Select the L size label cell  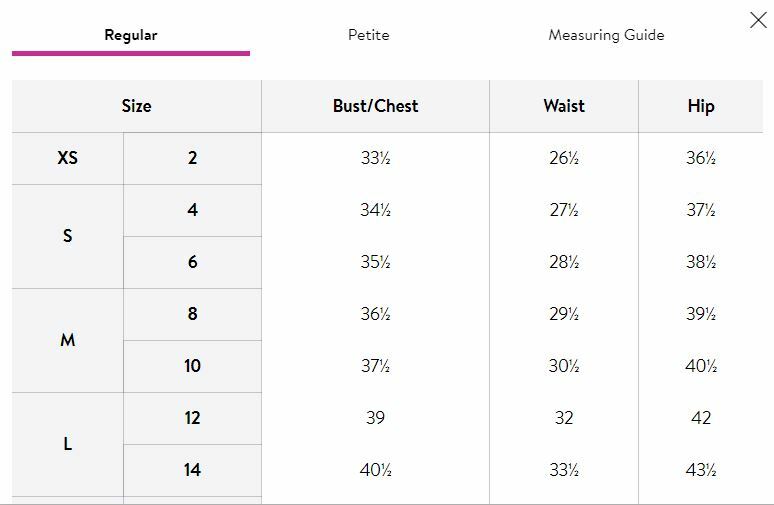(x=68, y=444)
